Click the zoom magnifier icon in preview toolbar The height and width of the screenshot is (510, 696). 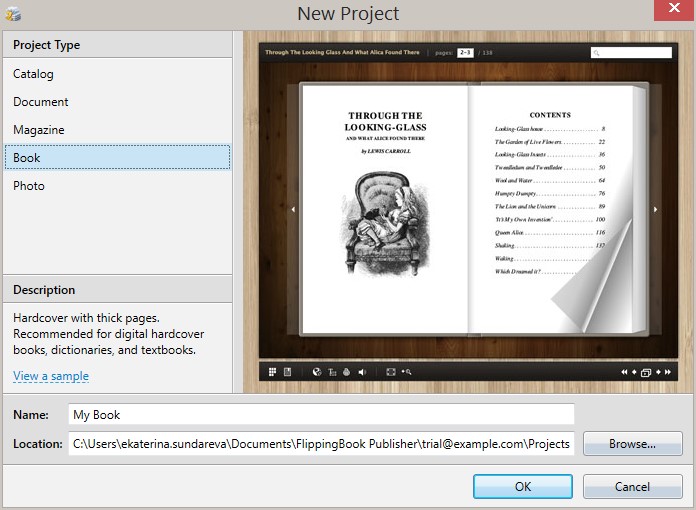(406, 372)
